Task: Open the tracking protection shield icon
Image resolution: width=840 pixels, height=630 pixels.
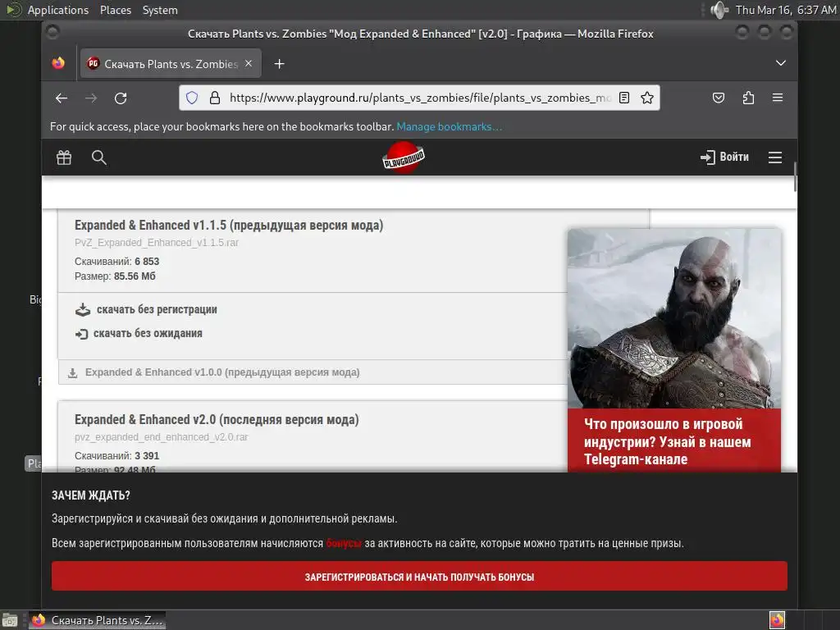Action: coord(192,98)
